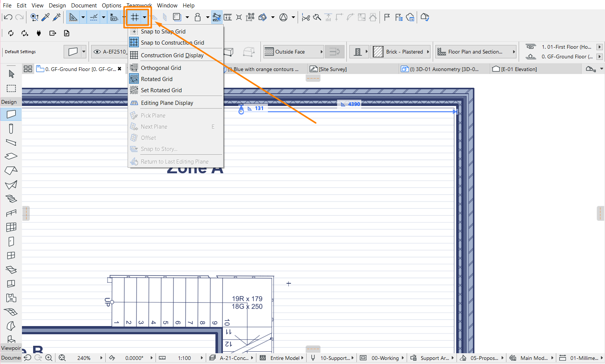
Task: Click the Trim scissors tool icon
Action: (x=306, y=17)
